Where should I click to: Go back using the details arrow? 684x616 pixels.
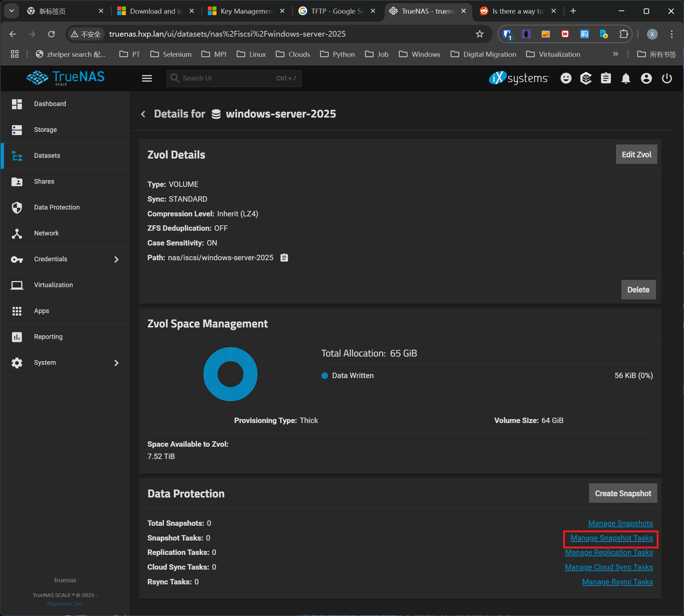pyautogui.click(x=143, y=114)
